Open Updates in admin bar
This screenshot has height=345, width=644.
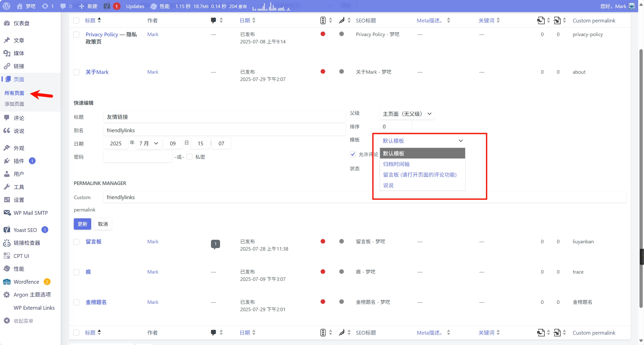135,6
